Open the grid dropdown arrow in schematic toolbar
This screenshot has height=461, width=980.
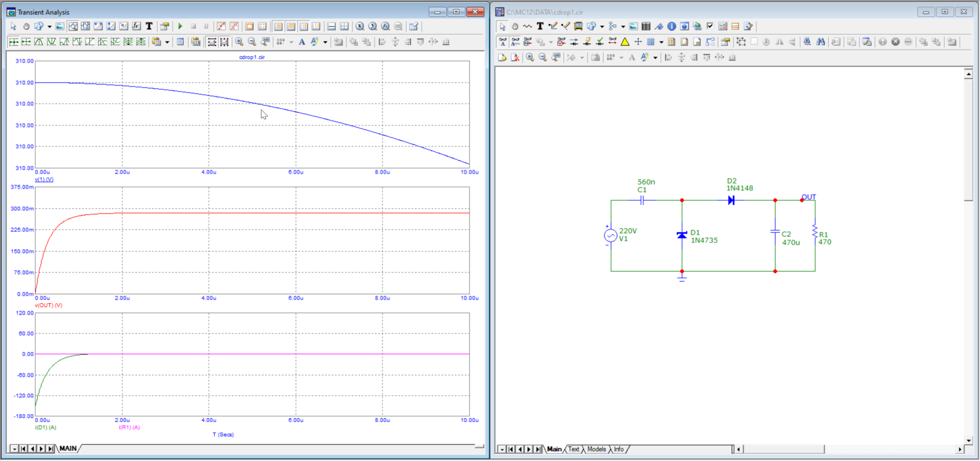pos(661,42)
